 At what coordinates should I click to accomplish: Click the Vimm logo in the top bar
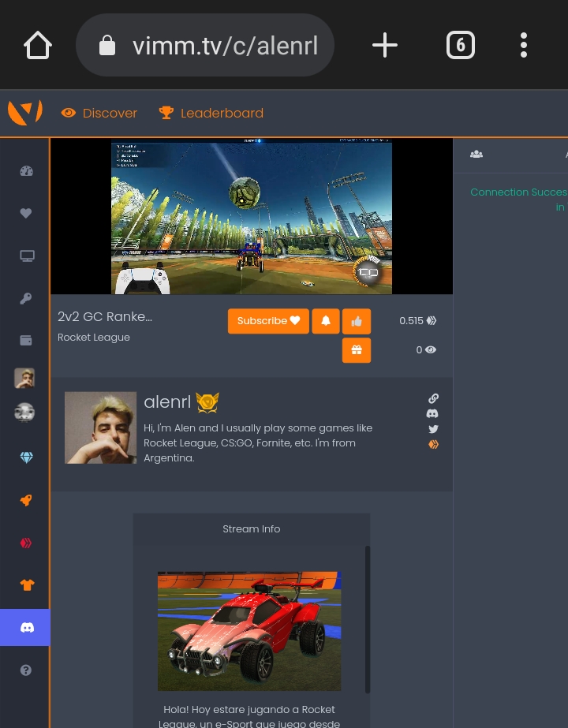tap(25, 113)
